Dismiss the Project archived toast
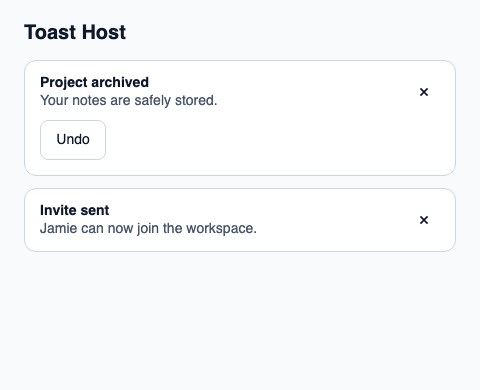The width and height of the screenshot is (480, 390). coord(424,92)
